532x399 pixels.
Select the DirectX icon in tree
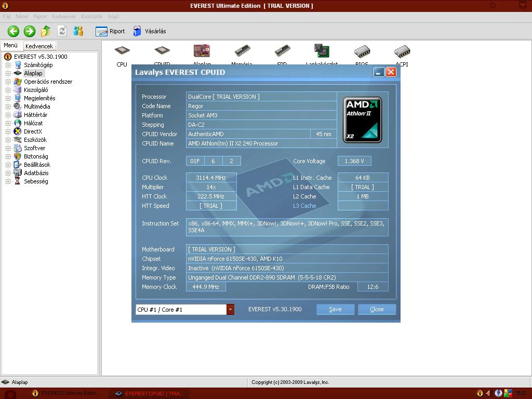[18, 131]
